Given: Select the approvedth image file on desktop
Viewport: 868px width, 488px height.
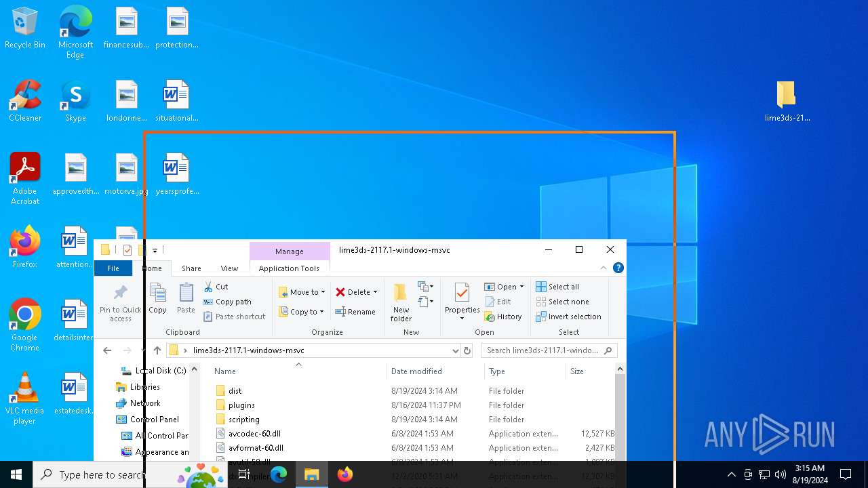Looking at the screenshot, I should click(x=75, y=175).
